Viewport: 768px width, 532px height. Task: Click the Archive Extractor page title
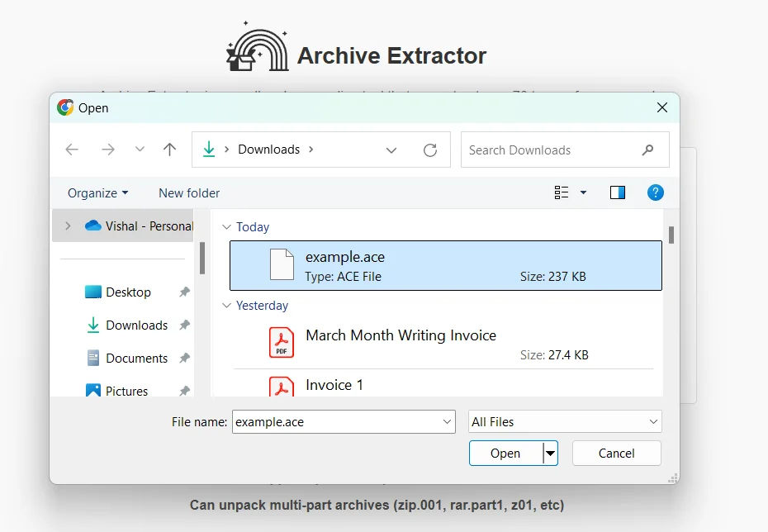tap(391, 55)
